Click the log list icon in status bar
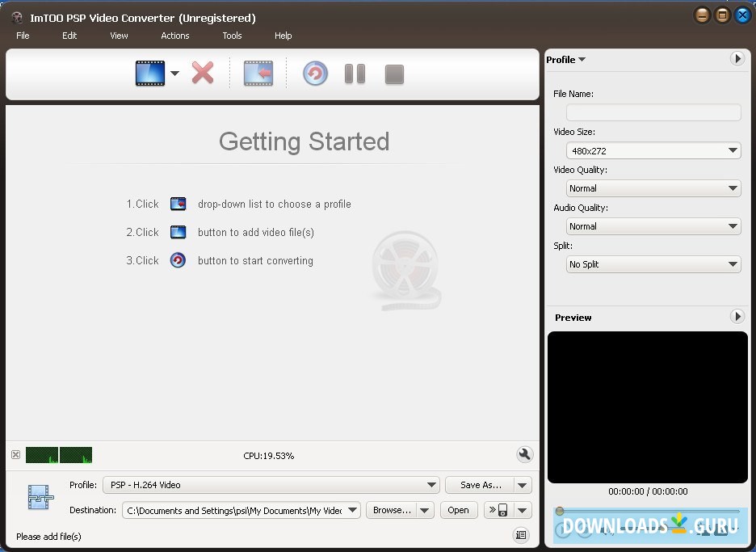Viewport: 756px width, 552px height. [x=521, y=535]
